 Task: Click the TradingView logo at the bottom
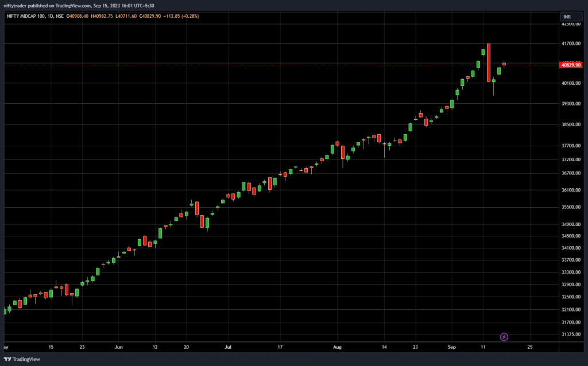[x=22, y=359]
